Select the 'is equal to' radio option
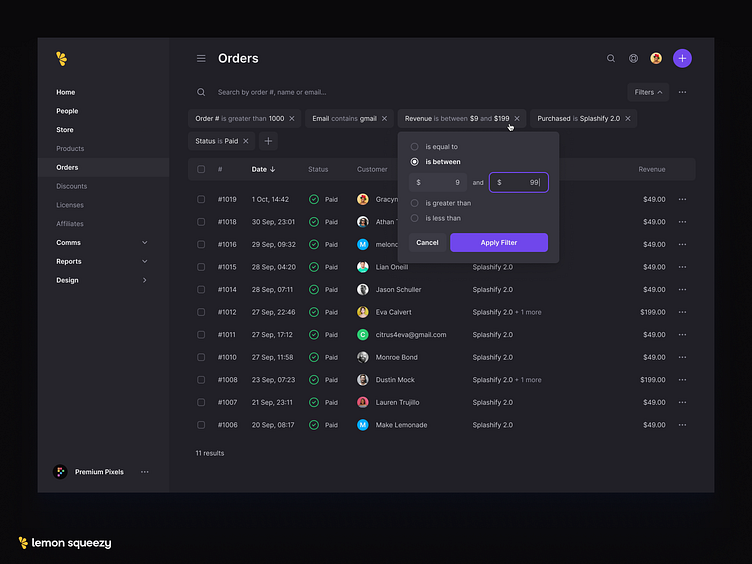 tap(415, 147)
